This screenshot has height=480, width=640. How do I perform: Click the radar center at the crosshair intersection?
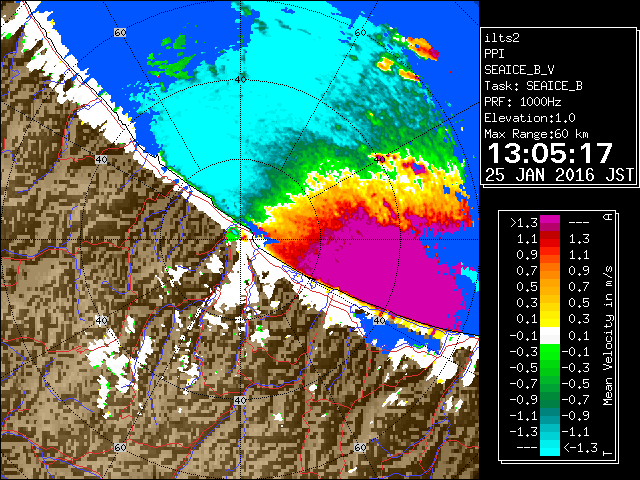(240, 240)
